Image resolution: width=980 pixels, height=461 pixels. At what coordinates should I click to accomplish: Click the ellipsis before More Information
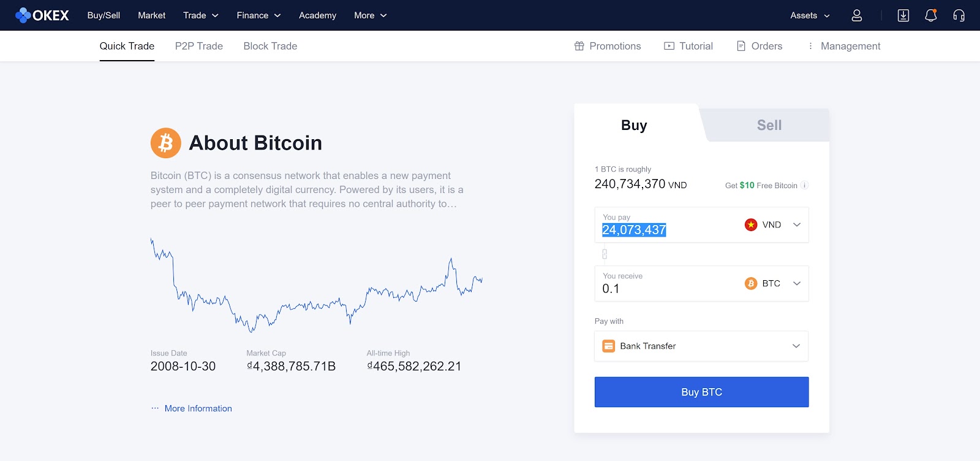pyautogui.click(x=155, y=408)
